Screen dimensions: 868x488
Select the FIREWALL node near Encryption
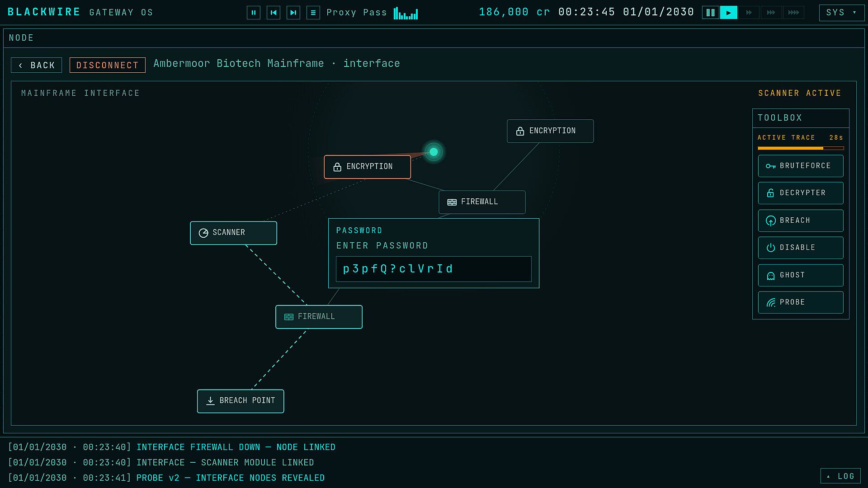click(482, 202)
